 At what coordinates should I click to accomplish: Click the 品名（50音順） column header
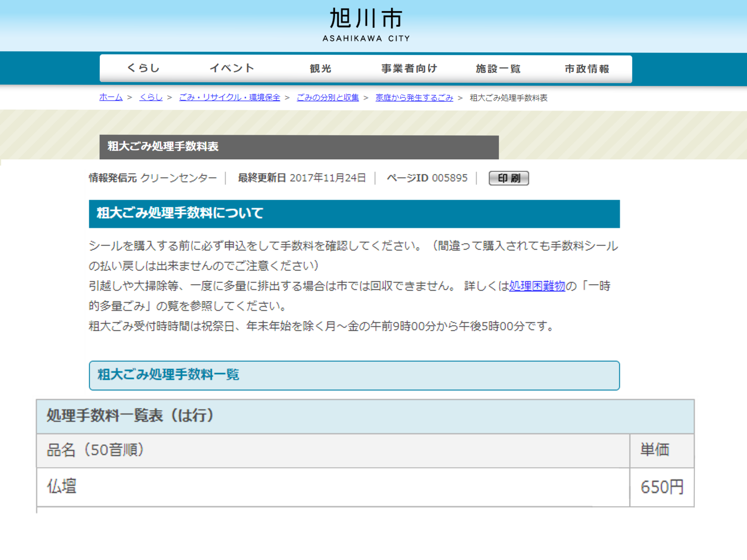(333, 450)
